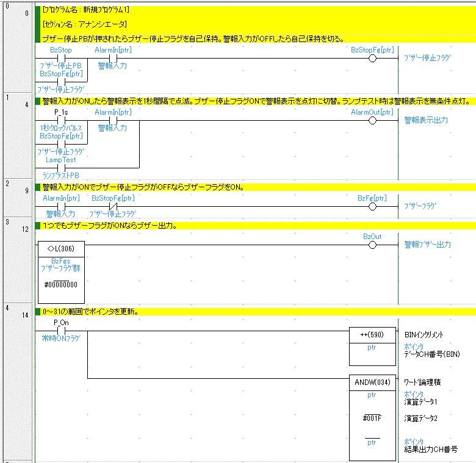Click the 演算データ2 operand description
The image size is (476, 463).
coord(420,418)
